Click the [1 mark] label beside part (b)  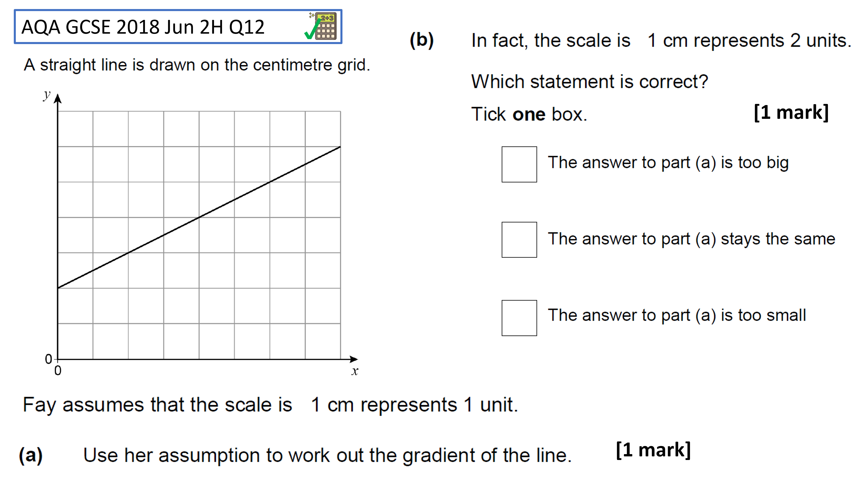[791, 113]
